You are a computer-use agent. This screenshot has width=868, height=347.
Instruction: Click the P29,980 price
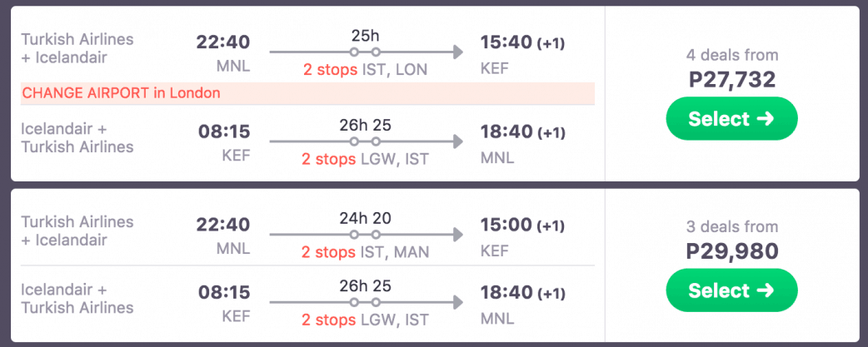[732, 251]
